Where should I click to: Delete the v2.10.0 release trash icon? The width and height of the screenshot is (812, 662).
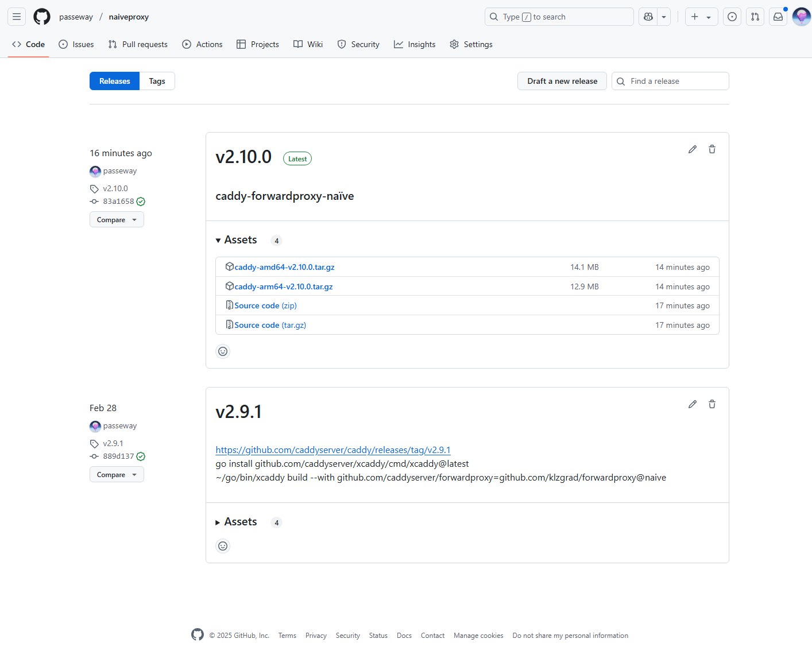712,149
